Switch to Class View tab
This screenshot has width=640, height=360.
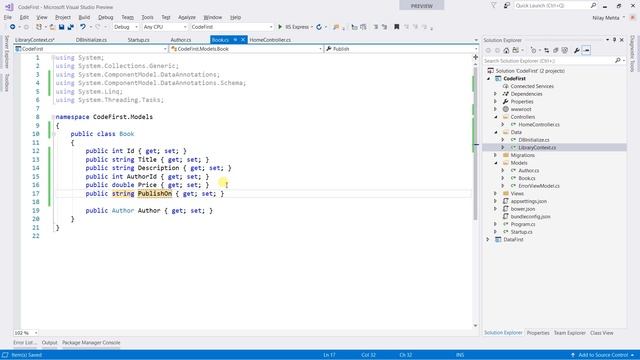click(x=602, y=333)
